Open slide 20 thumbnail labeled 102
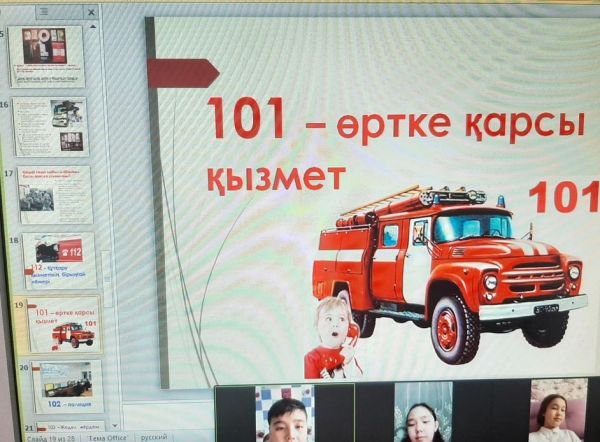Screen dimensions: 600x442 (67, 386)
